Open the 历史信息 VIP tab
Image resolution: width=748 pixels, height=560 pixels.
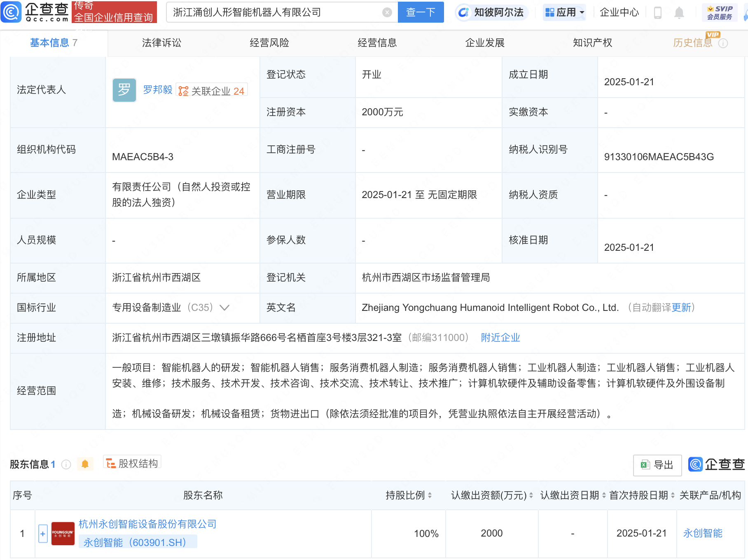[693, 43]
